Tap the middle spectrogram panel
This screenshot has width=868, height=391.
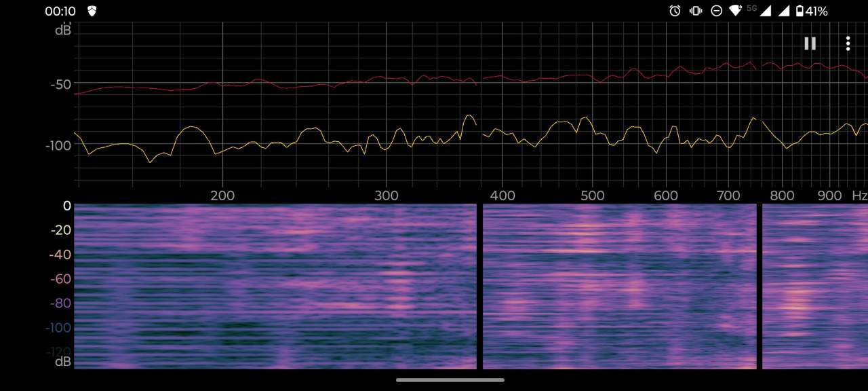point(619,286)
